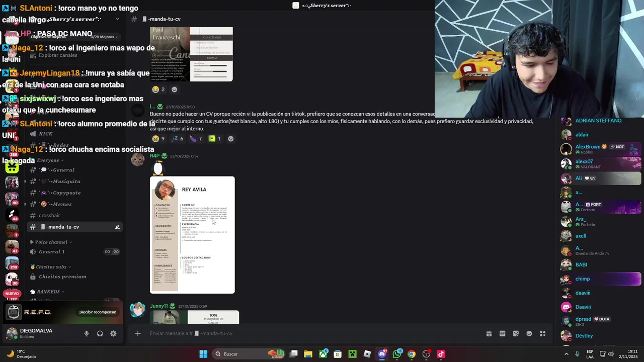
Task: Click create invite icon on manda-tu-cv channel
Action: point(117,227)
